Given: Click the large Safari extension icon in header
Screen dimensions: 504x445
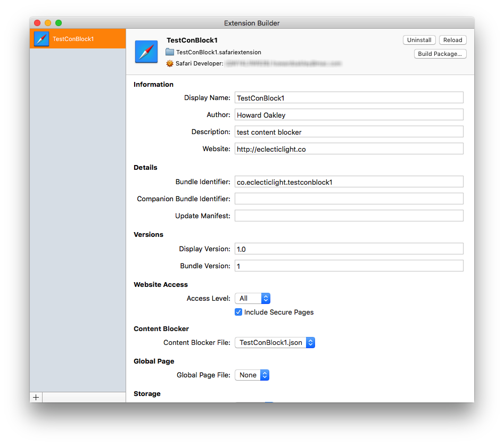Looking at the screenshot, I should (x=146, y=52).
